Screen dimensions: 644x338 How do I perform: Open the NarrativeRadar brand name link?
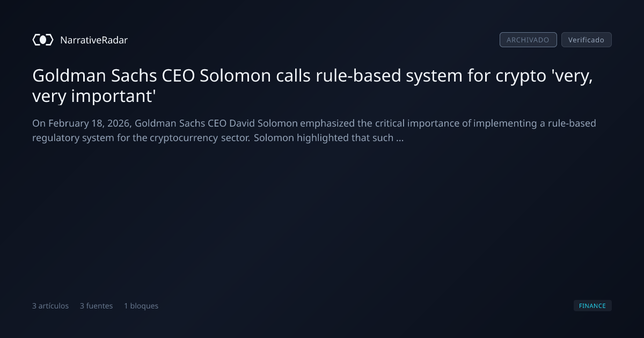[x=94, y=40]
